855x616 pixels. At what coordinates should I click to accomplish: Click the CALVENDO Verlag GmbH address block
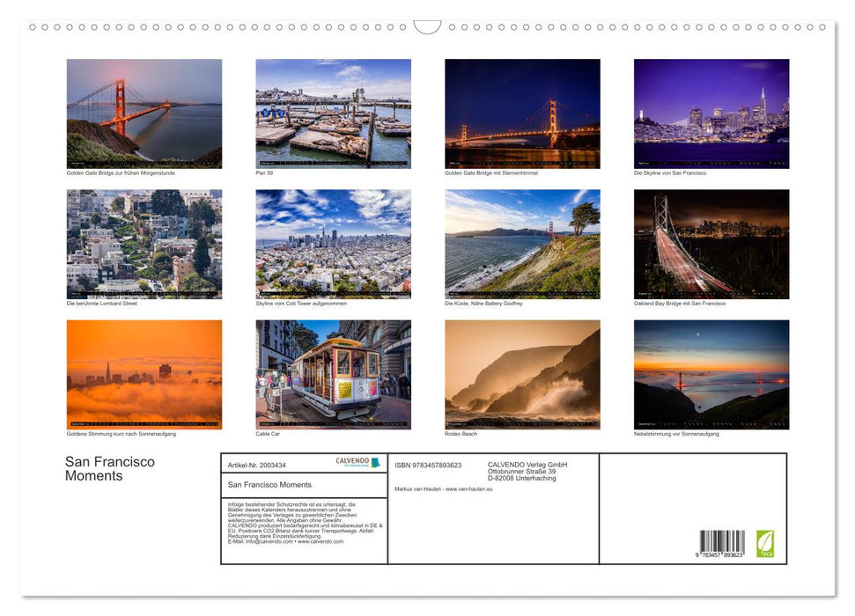pos(526,471)
